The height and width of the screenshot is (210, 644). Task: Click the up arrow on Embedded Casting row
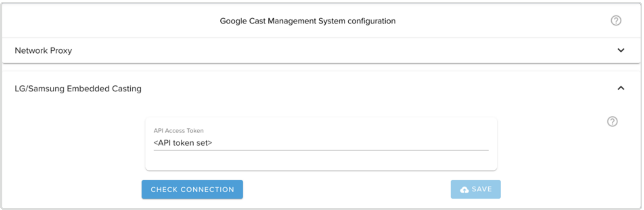coord(621,88)
